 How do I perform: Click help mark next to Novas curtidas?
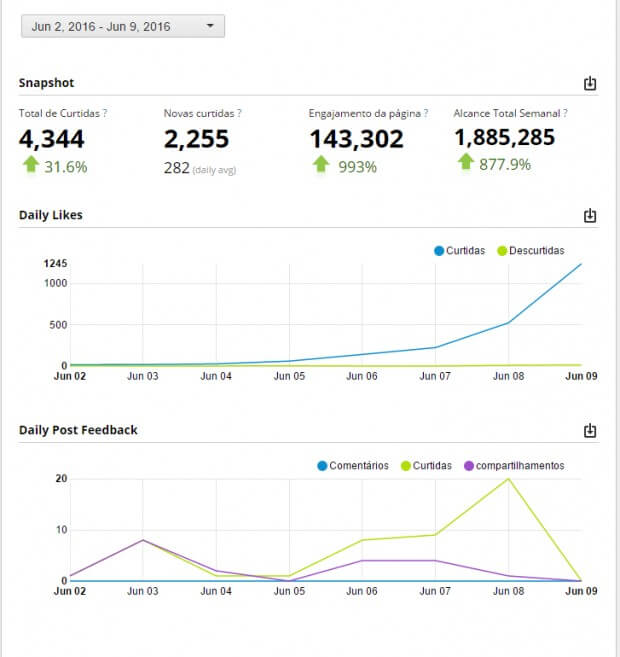click(x=239, y=113)
